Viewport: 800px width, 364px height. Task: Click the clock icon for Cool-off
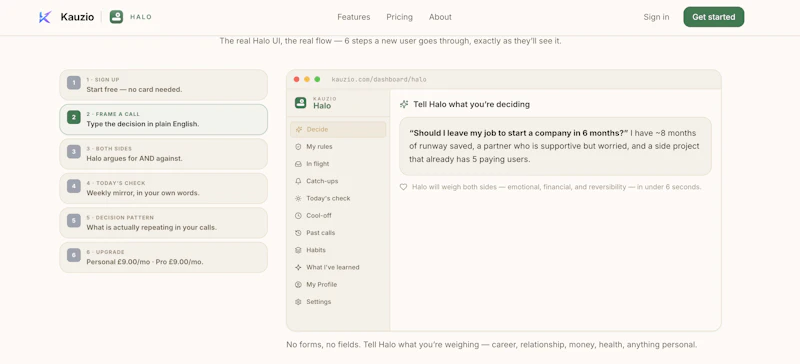298,215
